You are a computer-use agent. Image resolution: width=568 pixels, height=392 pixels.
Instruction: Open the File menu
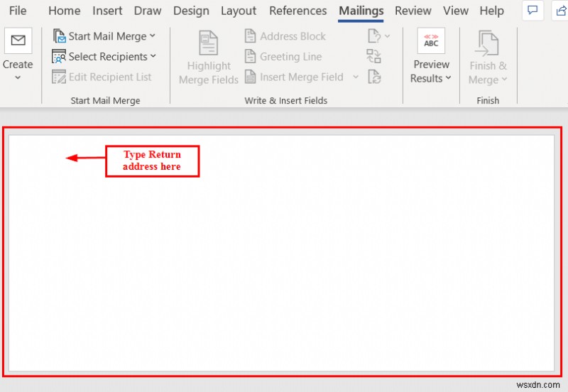click(x=17, y=11)
